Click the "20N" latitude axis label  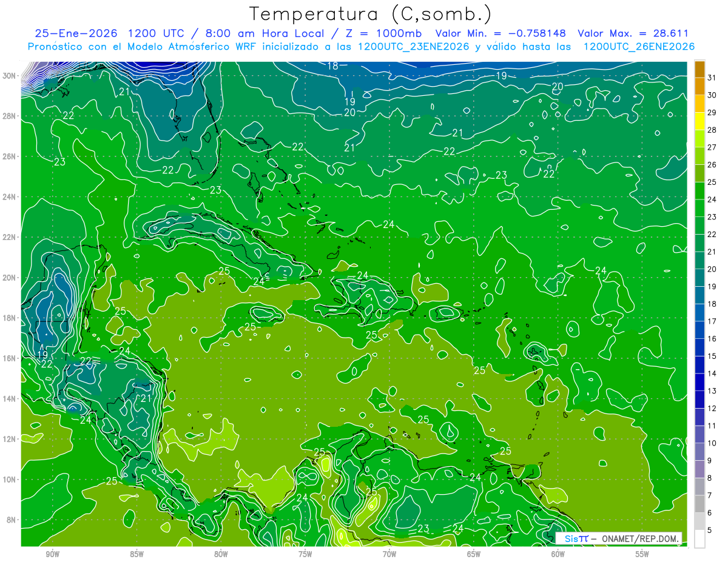[x=10, y=278]
